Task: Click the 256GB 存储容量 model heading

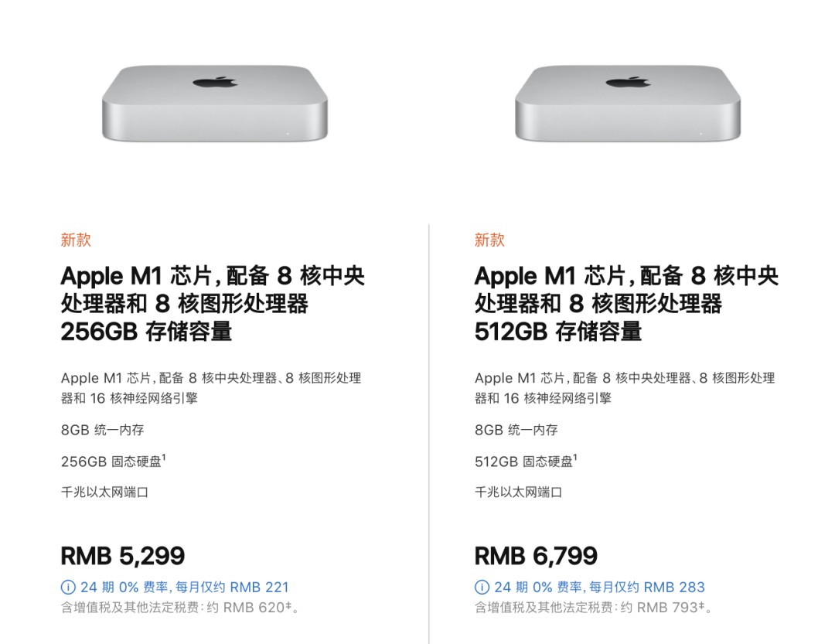Action: click(x=146, y=332)
